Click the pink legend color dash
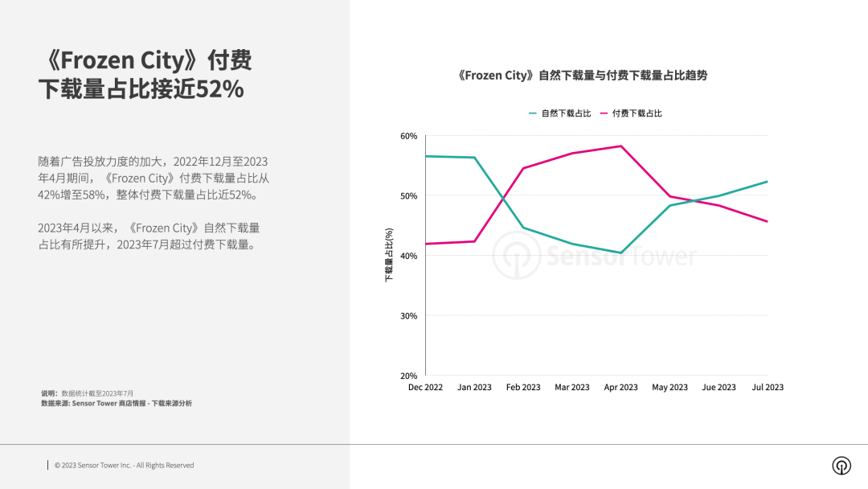 pyautogui.click(x=604, y=113)
